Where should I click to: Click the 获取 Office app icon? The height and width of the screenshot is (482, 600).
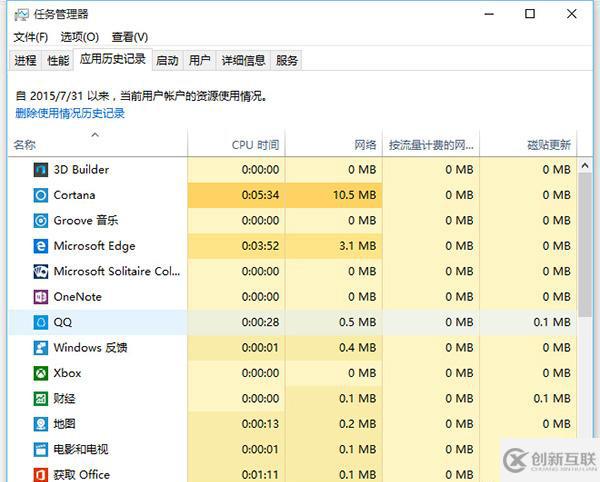41,475
